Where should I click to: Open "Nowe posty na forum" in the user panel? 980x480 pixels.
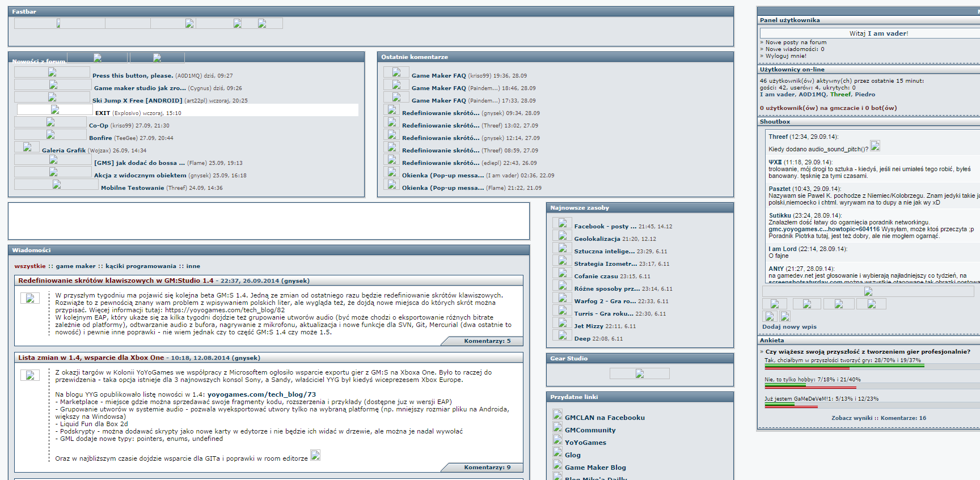tap(796, 43)
